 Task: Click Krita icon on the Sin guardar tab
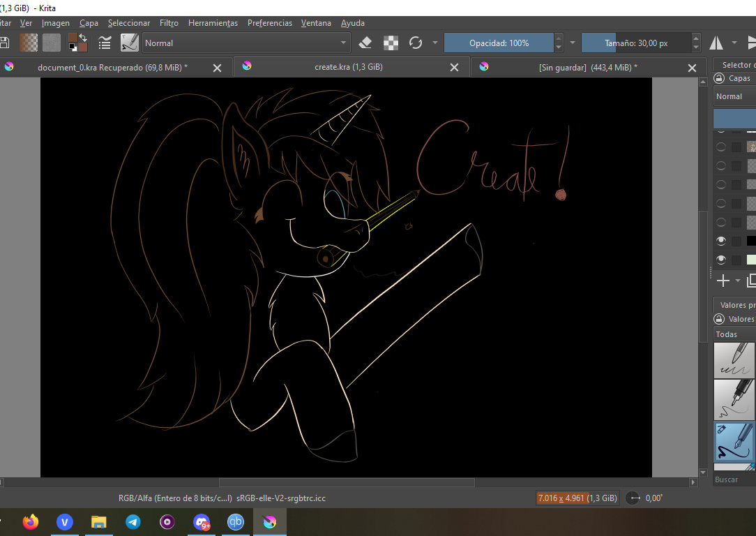click(484, 66)
